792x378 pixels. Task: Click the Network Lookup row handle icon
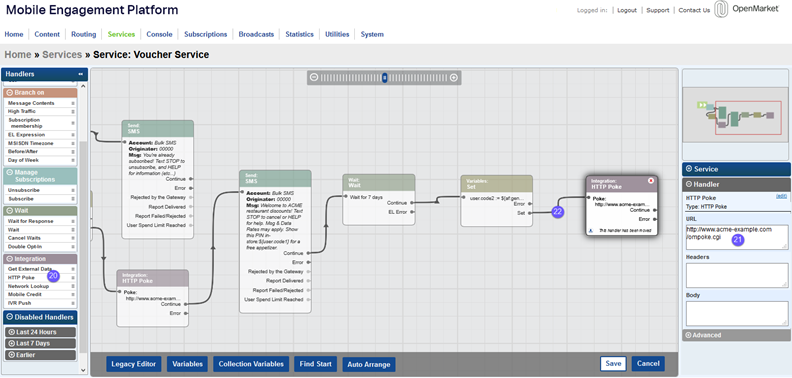pyautogui.click(x=73, y=286)
